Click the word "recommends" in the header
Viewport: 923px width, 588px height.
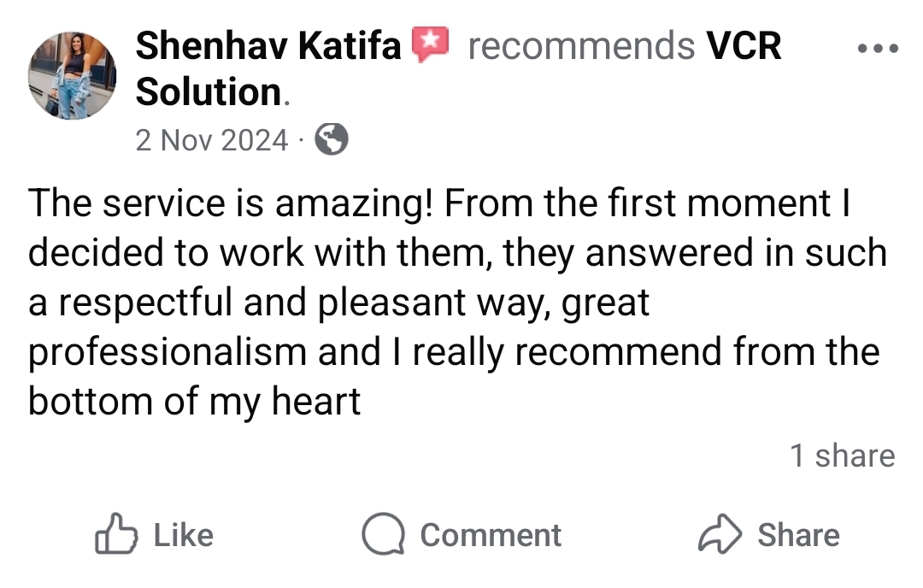click(x=581, y=46)
